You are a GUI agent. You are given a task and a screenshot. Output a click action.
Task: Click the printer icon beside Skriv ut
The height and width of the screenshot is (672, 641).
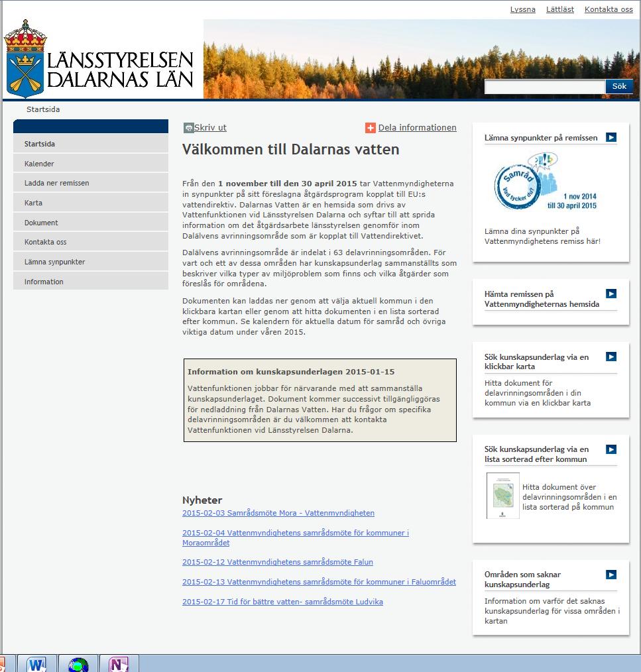(188, 128)
